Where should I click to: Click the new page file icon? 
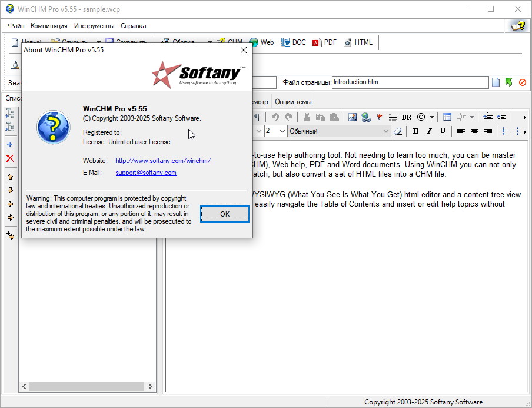click(496, 82)
